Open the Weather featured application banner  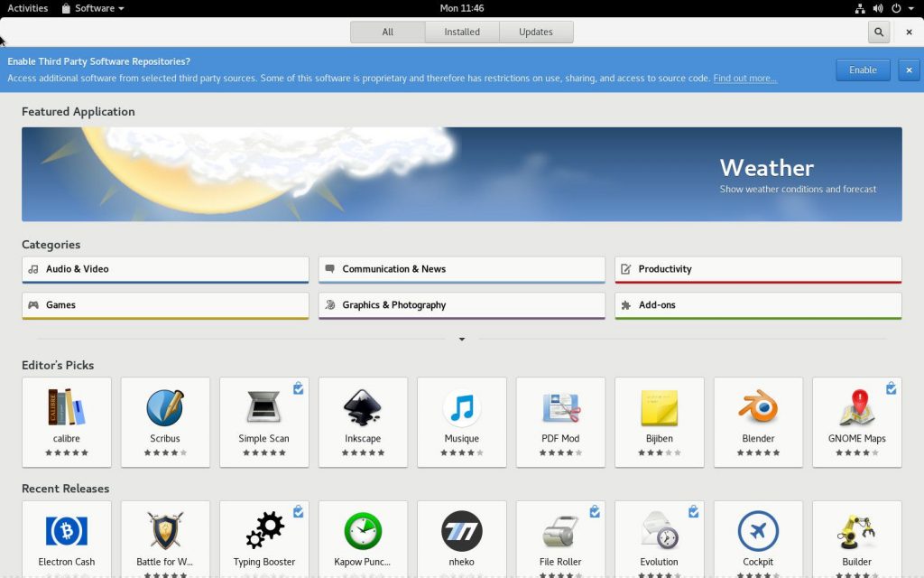coord(461,174)
